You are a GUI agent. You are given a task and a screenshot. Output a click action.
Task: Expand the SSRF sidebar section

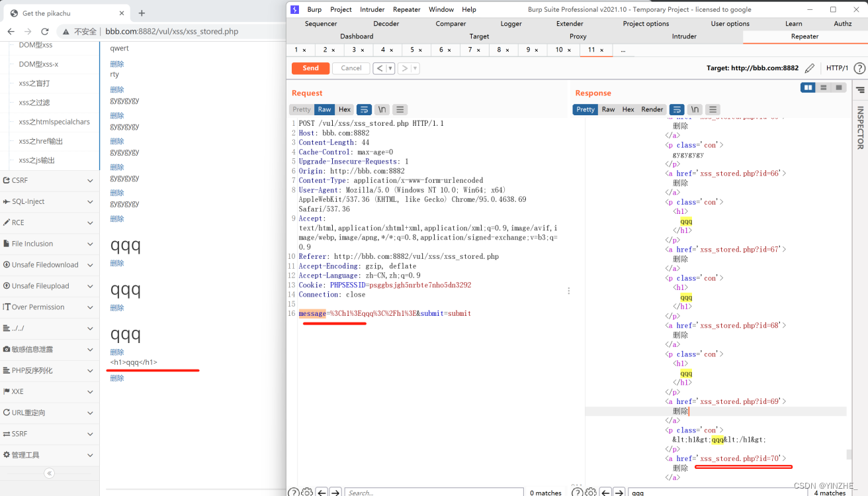click(50, 434)
